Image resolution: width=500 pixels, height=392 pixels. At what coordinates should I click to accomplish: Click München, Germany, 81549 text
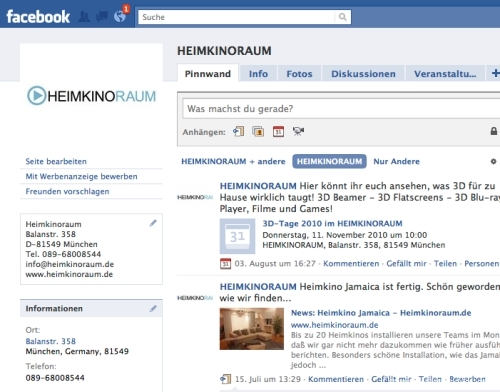(77, 351)
